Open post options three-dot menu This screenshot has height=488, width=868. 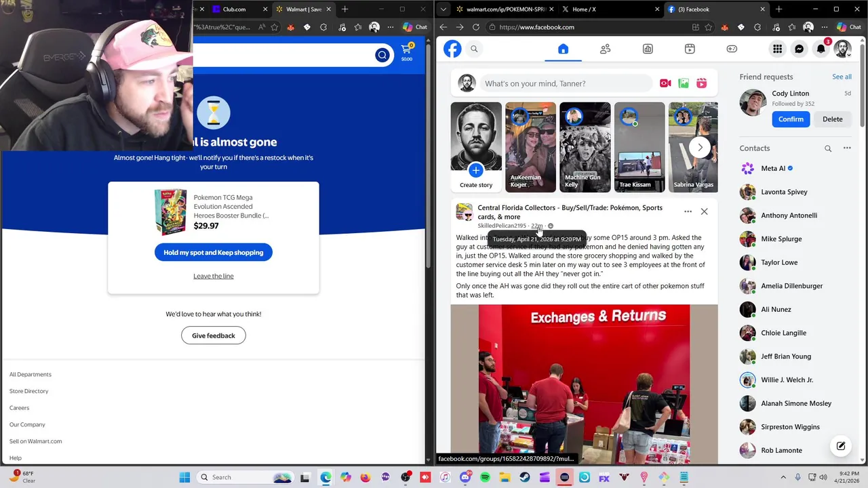[688, 211]
